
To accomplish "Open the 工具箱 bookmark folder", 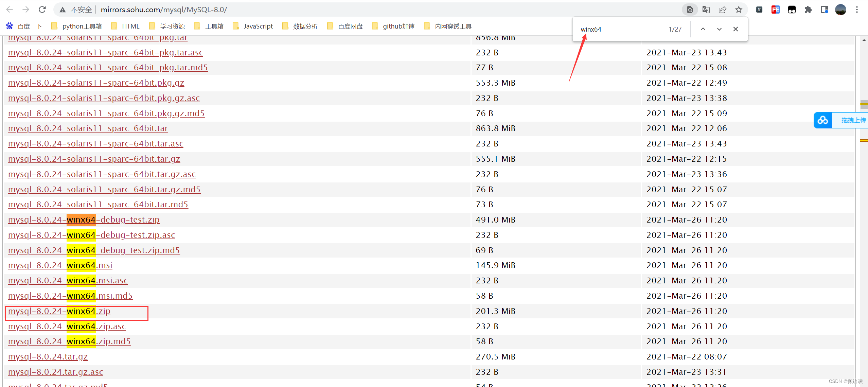I will 209,26.
